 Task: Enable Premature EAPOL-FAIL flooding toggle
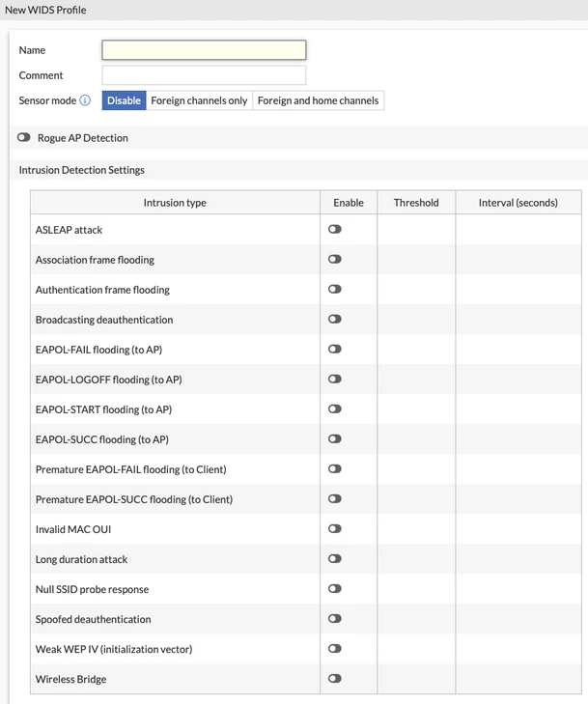335,468
